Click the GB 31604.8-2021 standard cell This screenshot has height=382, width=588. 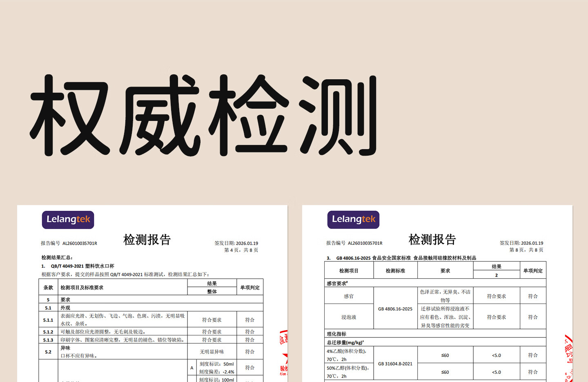tap(395, 364)
